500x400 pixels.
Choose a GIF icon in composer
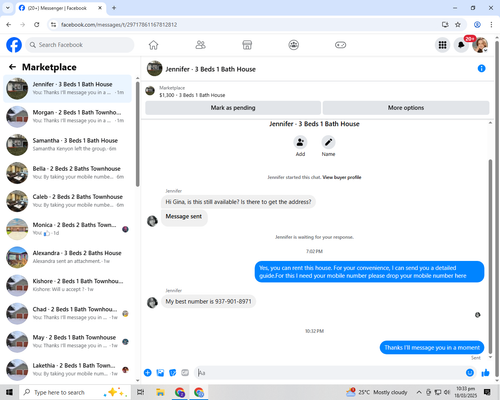[x=185, y=373]
